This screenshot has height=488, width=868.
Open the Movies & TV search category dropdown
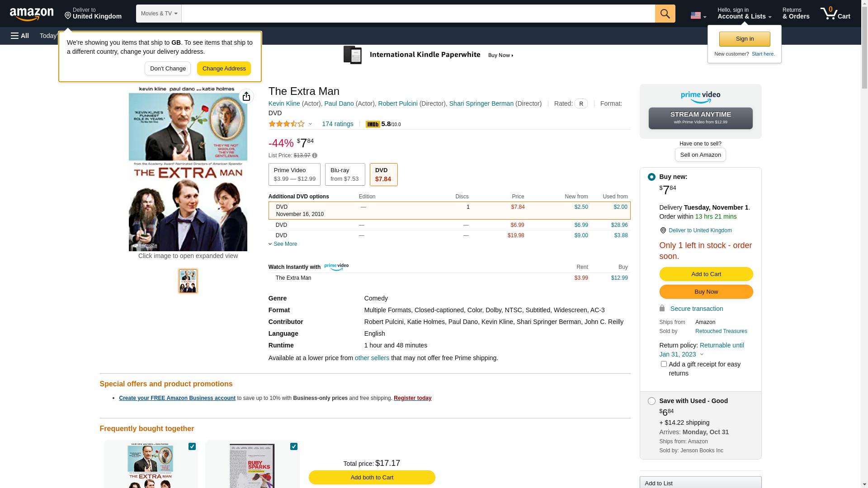pyautogui.click(x=159, y=14)
